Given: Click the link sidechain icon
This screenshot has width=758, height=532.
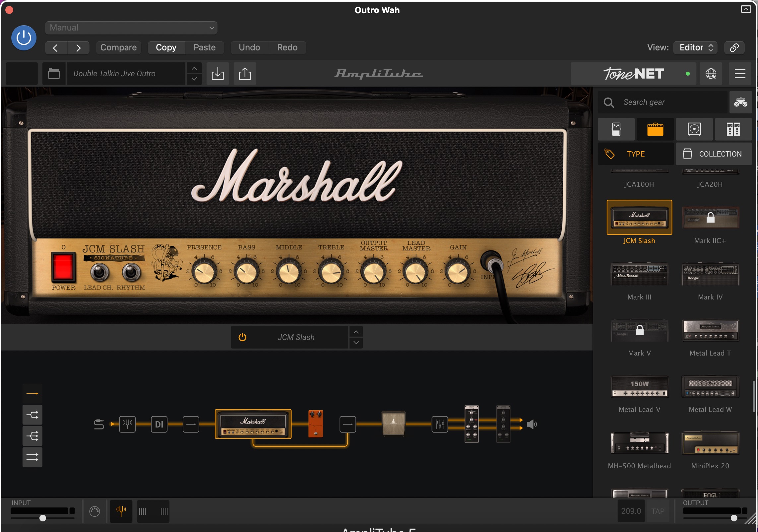Looking at the screenshot, I should (734, 47).
